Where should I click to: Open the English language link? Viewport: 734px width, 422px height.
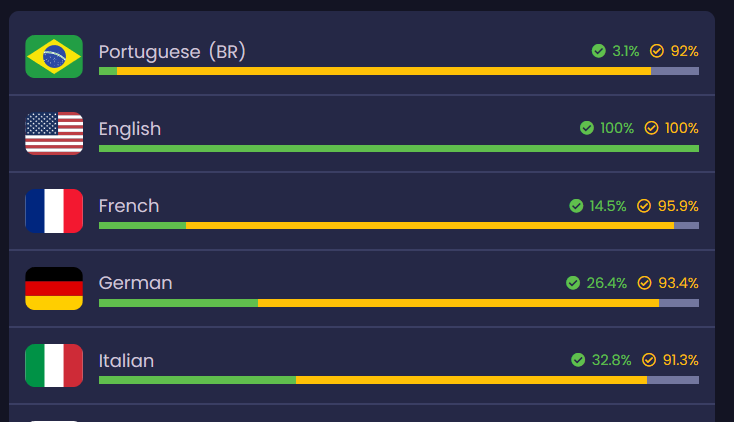pyautogui.click(x=130, y=129)
